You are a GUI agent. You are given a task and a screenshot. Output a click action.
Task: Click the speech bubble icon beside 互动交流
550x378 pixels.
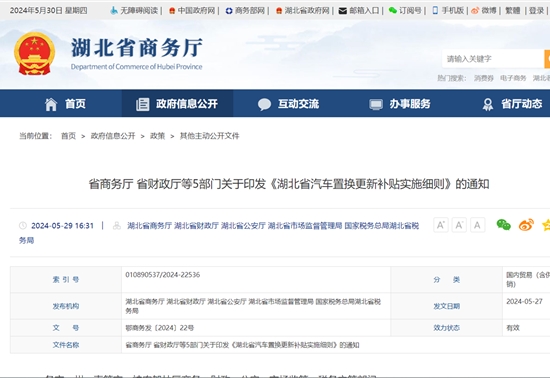(x=264, y=104)
